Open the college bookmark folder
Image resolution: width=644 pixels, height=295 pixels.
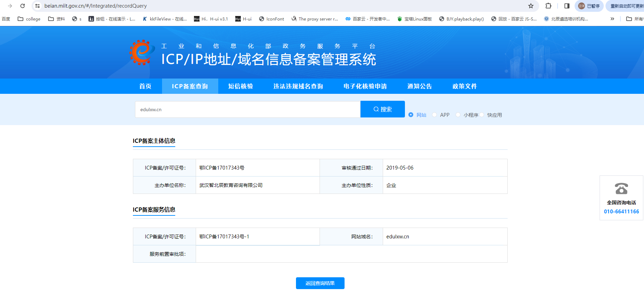click(29, 19)
